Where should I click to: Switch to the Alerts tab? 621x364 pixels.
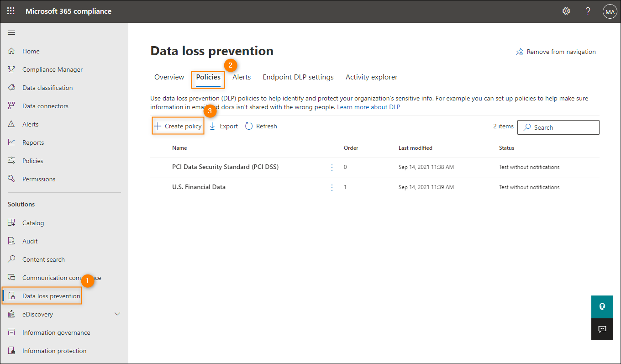pos(242,77)
